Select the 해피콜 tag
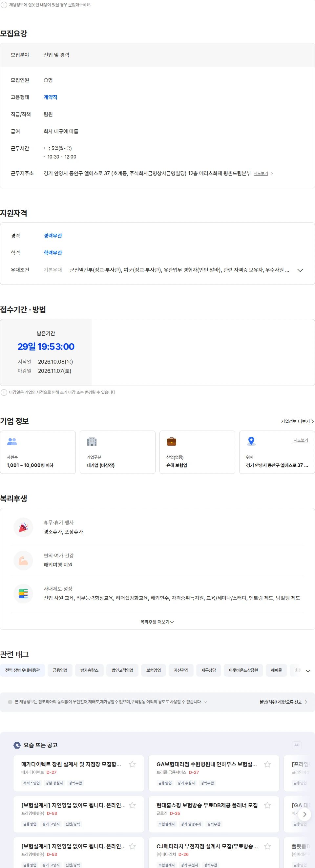 (x=276, y=670)
